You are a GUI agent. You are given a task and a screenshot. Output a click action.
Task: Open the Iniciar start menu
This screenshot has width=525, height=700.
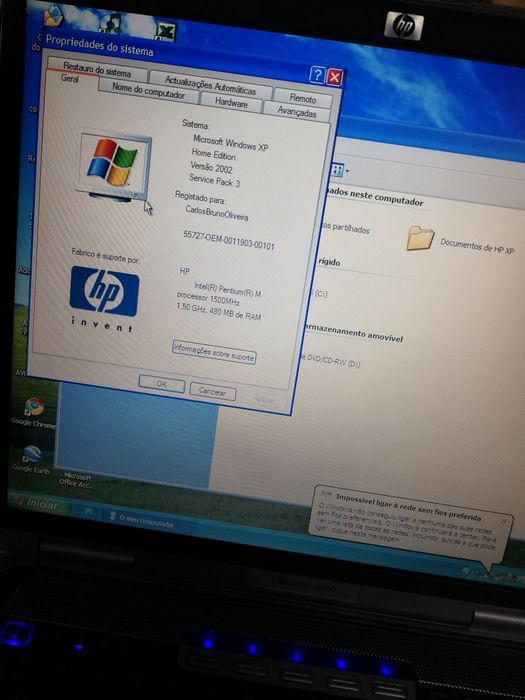(x=38, y=504)
